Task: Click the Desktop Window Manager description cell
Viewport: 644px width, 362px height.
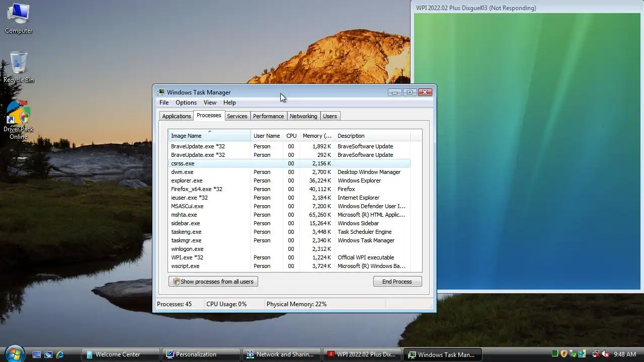Action: (369, 172)
